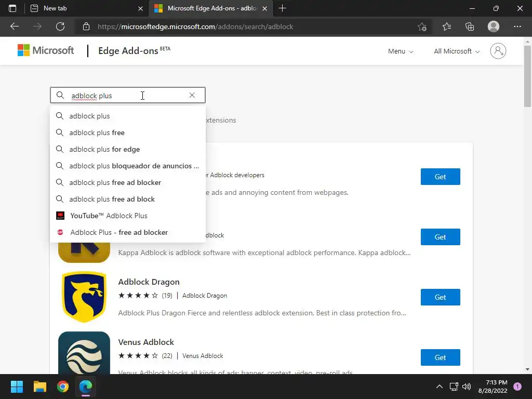Viewport: 532px width, 399px height.
Task: Reload the current page
Action: (x=60, y=26)
